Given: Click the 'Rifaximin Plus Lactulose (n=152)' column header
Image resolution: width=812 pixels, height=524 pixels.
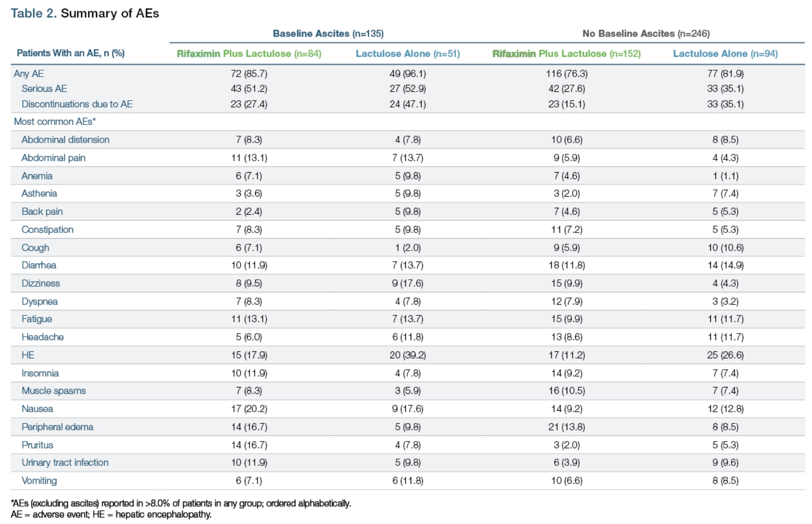Looking at the screenshot, I should click(x=566, y=54).
